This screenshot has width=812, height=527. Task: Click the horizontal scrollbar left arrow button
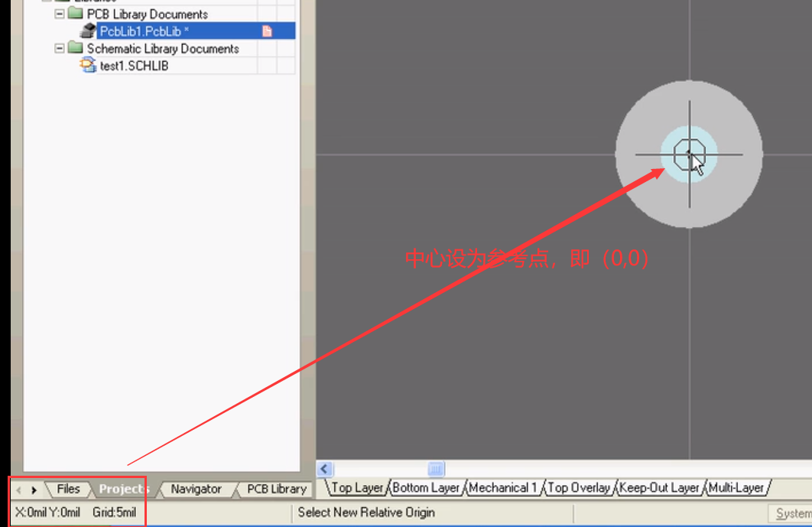pyautogui.click(x=323, y=469)
